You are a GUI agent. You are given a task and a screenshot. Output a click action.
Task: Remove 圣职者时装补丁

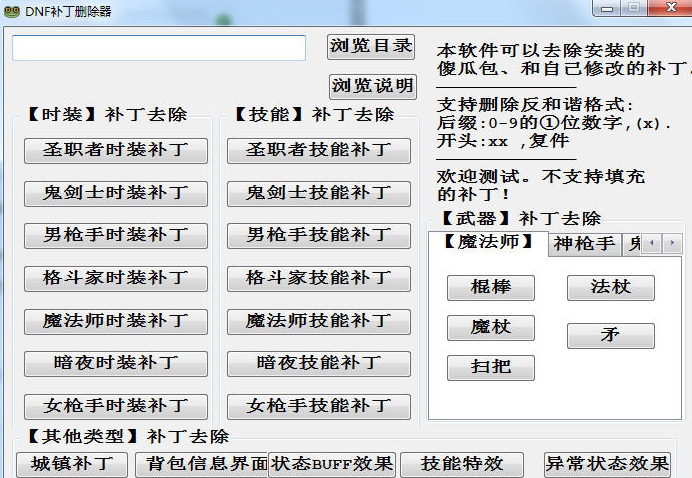[x=116, y=151]
